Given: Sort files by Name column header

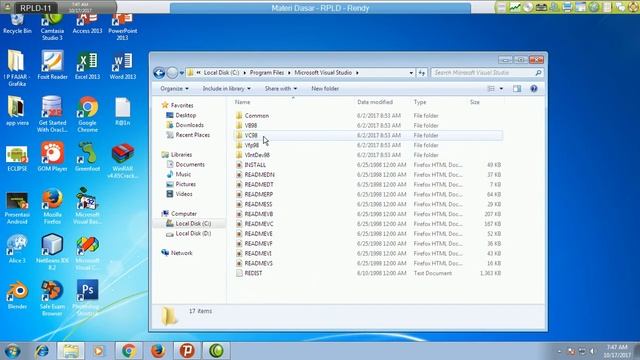Looking at the screenshot, I should (x=242, y=102).
